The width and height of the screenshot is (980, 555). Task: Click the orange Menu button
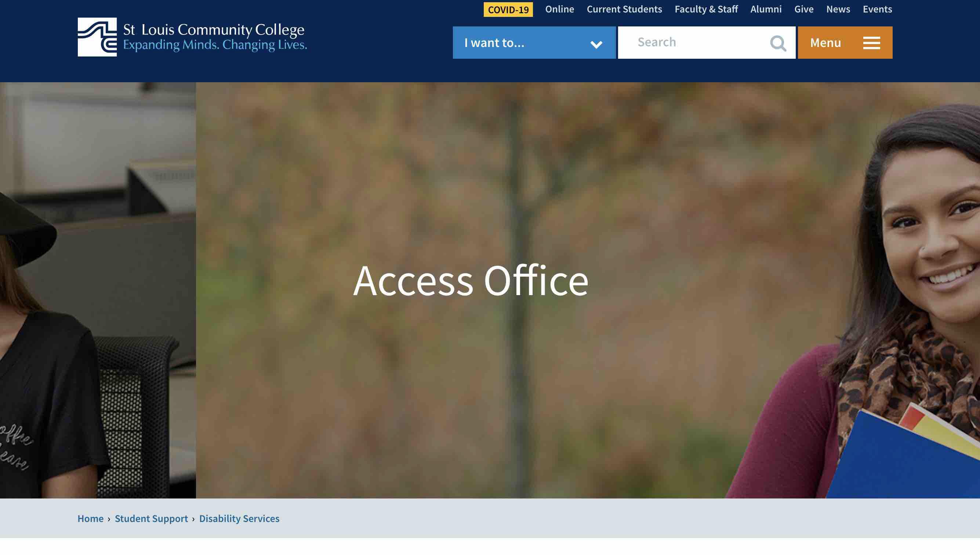pyautogui.click(x=845, y=42)
